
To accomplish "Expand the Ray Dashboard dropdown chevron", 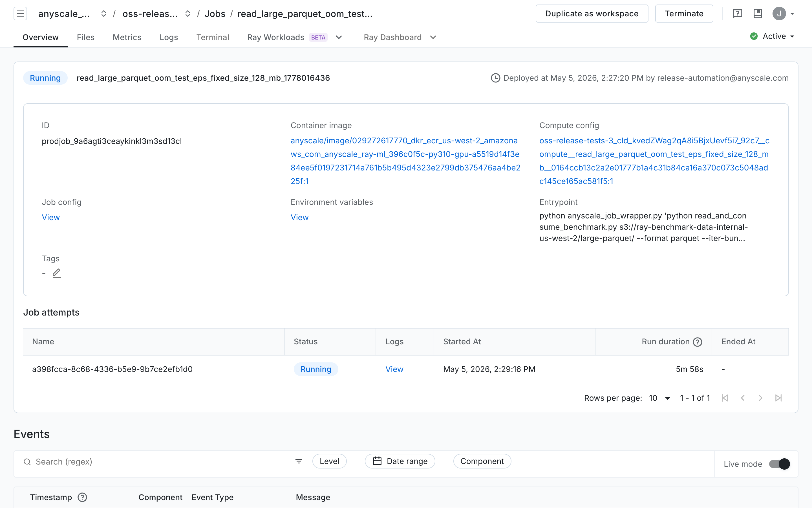I will (433, 37).
